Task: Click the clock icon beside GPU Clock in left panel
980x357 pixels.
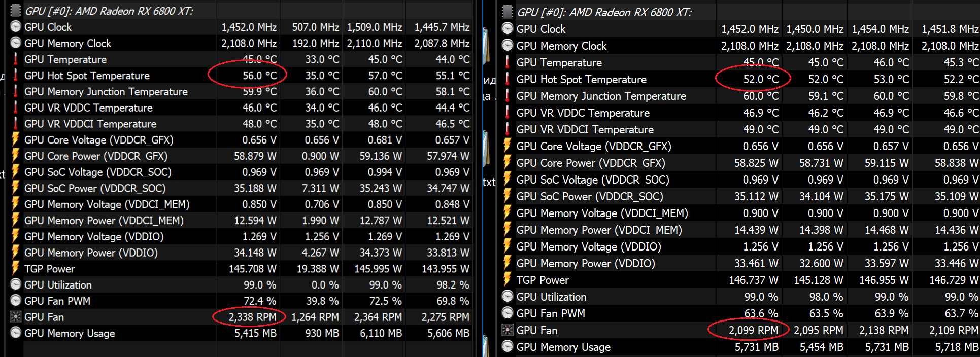Action: pos(16,27)
